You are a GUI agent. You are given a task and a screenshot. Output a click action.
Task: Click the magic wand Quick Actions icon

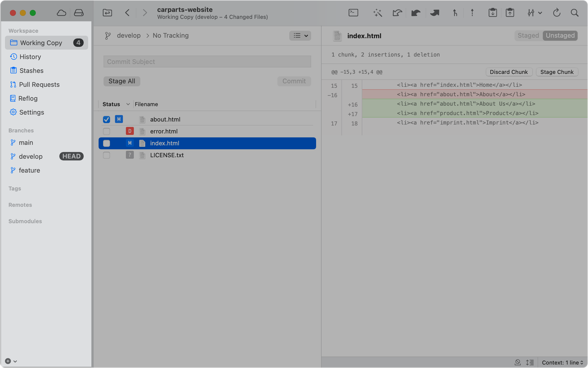point(377,13)
